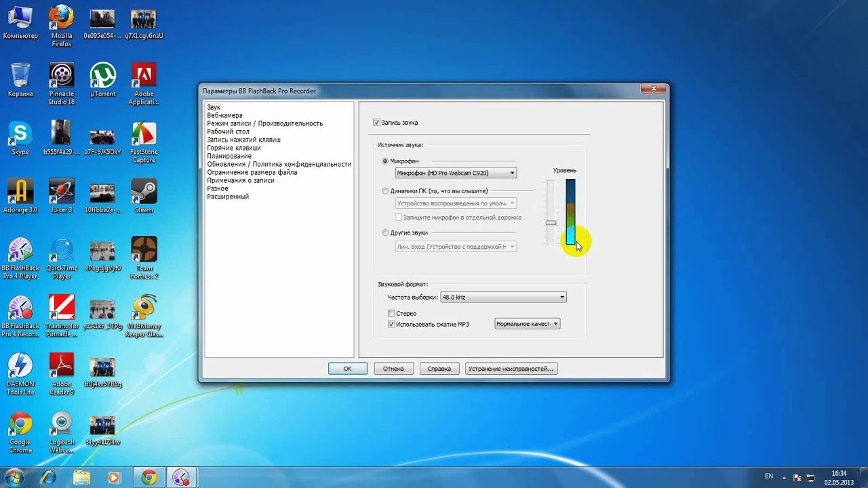The width and height of the screenshot is (868, 488).
Task: Select Рабочий стол settings category
Action: [x=228, y=131]
